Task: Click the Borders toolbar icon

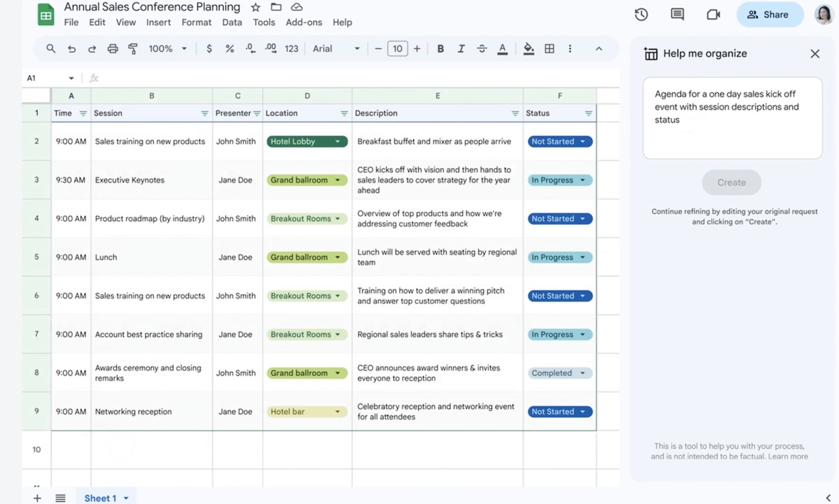Action: [550, 49]
